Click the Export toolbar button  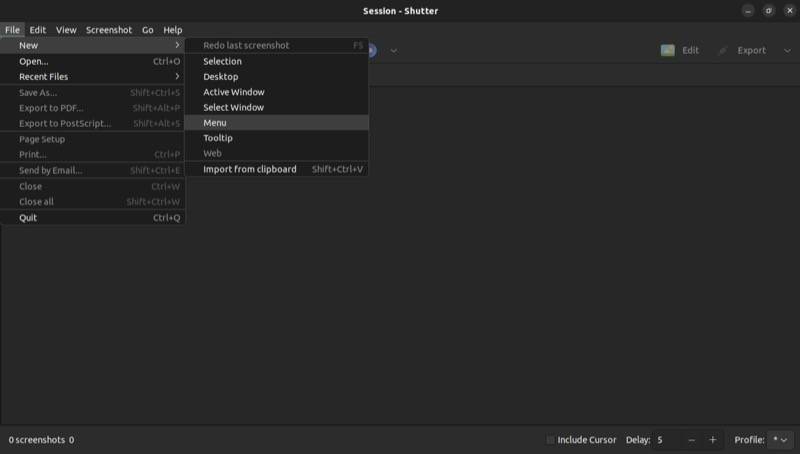click(x=742, y=51)
